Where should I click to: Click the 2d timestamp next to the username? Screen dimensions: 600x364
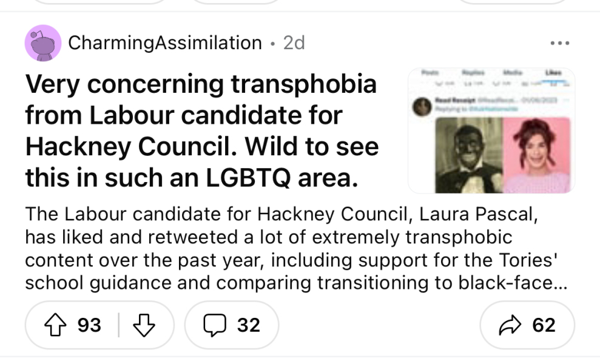[x=294, y=42]
